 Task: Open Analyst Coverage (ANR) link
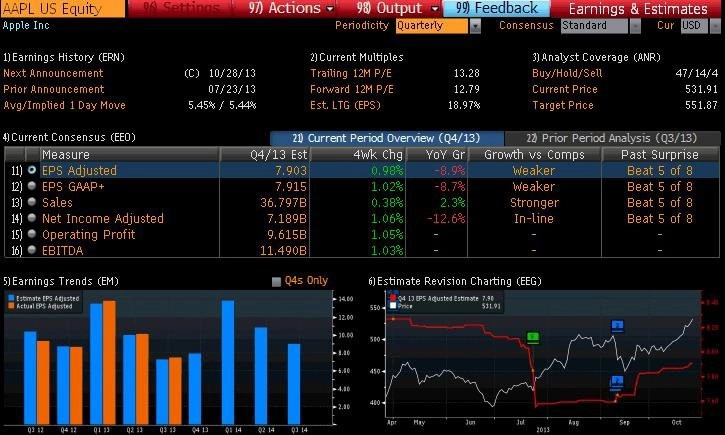[596, 57]
